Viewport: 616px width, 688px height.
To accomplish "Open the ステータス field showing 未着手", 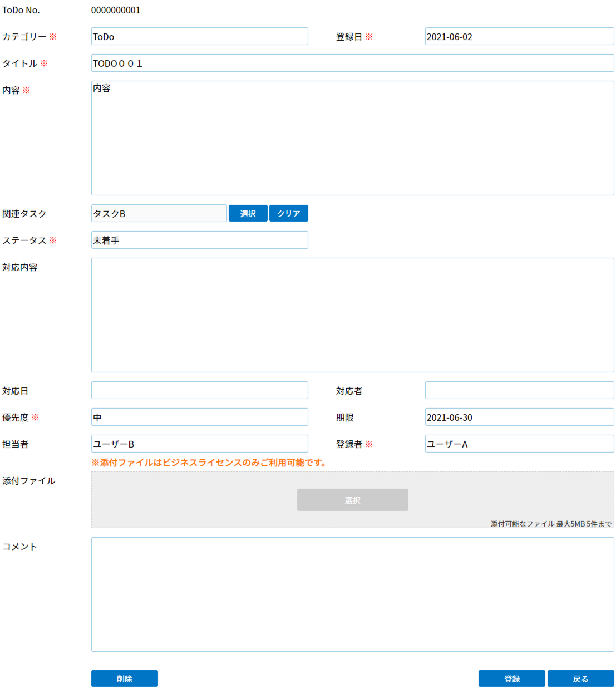I will [x=199, y=240].
